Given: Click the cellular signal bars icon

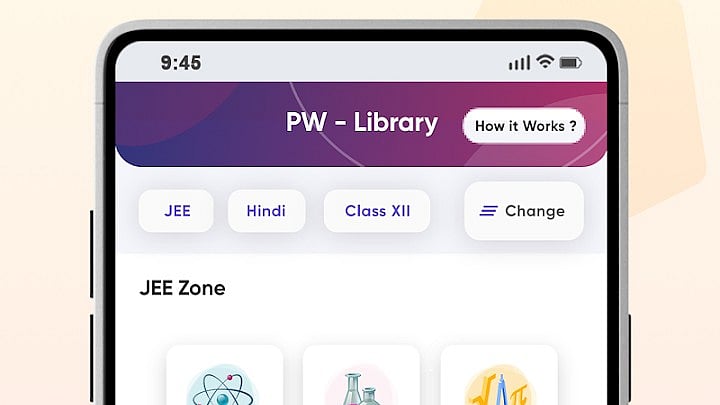Looking at the screenshot, I should click(519, 62).
